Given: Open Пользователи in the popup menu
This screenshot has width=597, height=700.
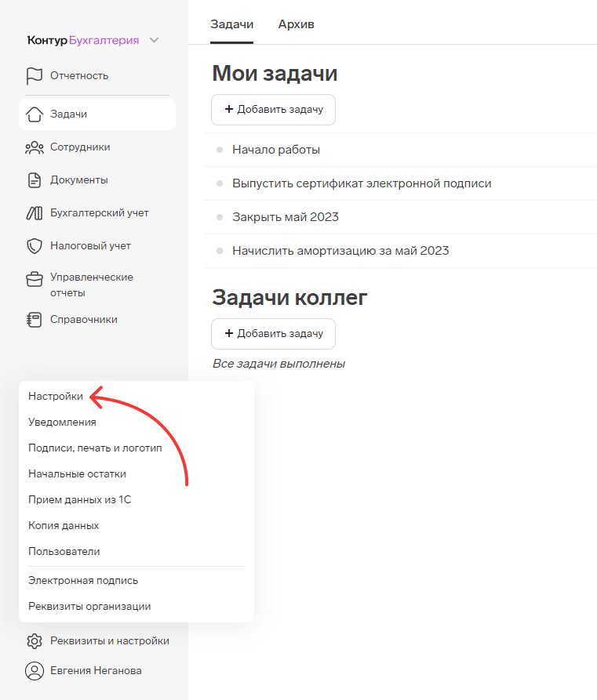Looking at the screenshot, I should [x=64, y=552].
